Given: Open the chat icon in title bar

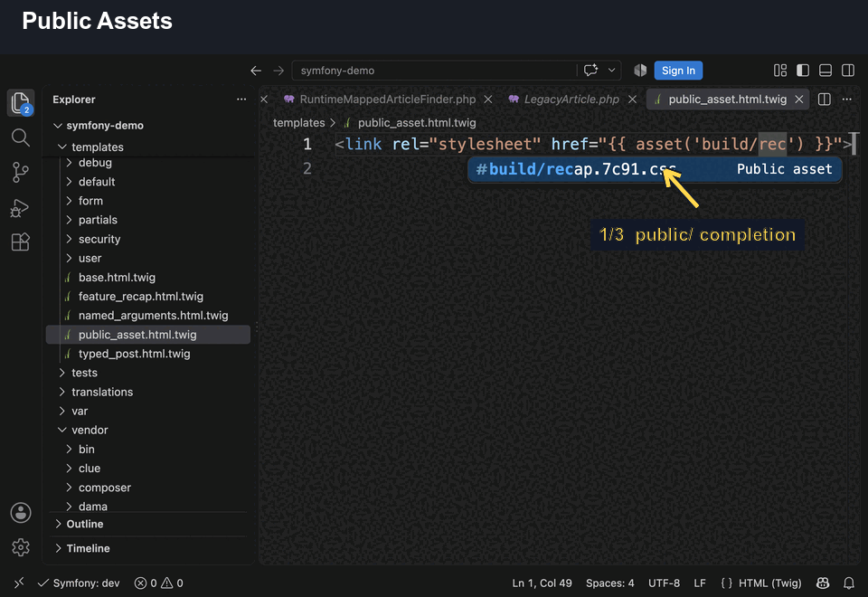Looking at the screenshot, I should 591,70.
